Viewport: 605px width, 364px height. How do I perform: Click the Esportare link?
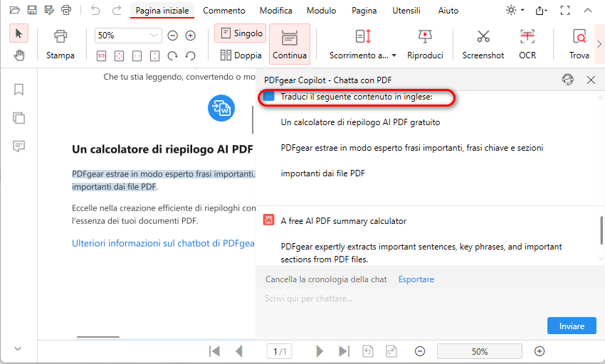[416, 279]
